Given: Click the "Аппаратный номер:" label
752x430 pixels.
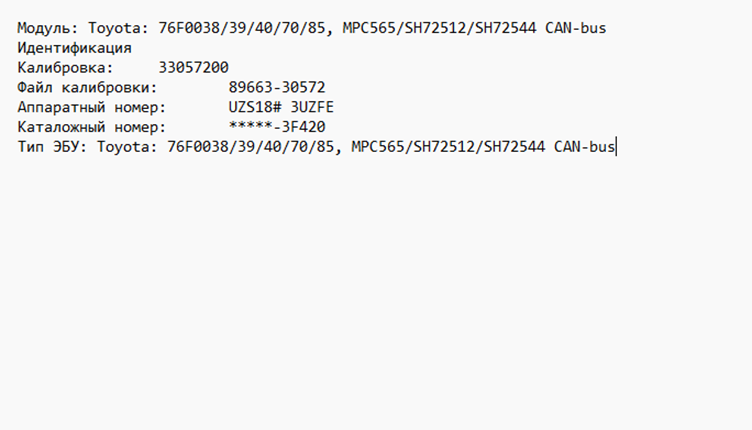Looking at the screenshot, I should pyautogui.click(x=92, y=108).
